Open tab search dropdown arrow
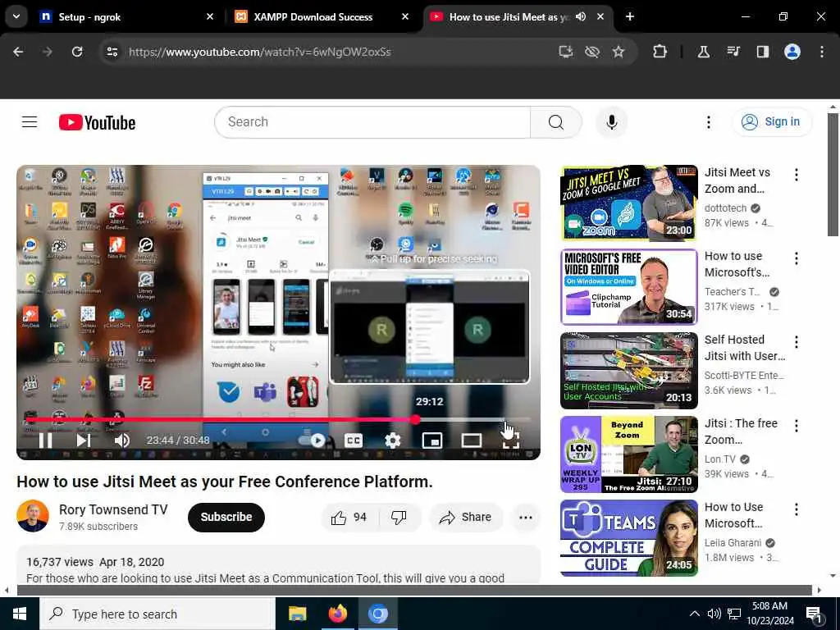840x630 pixels. coord(16,16)
